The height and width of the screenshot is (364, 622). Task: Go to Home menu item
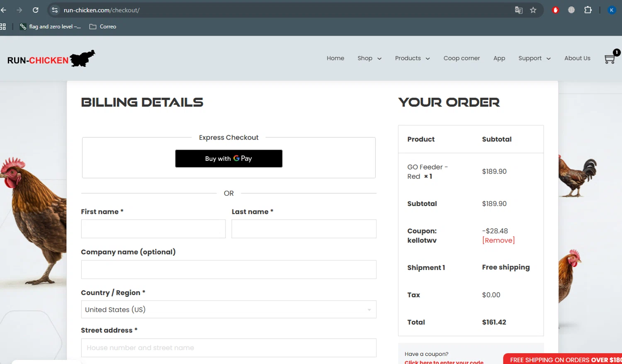(x=335, y=58)
